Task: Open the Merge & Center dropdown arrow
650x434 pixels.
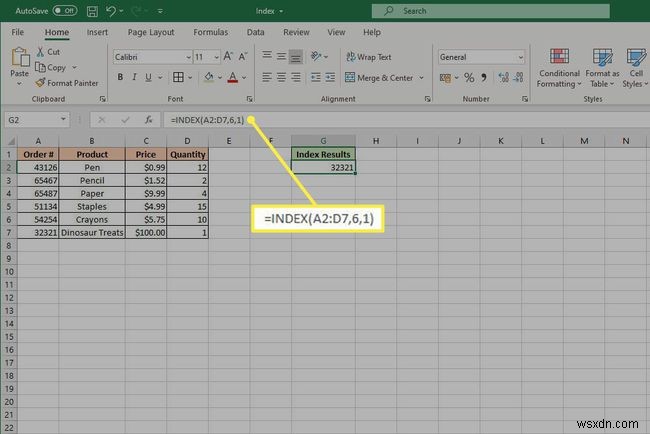Action: 422,78
